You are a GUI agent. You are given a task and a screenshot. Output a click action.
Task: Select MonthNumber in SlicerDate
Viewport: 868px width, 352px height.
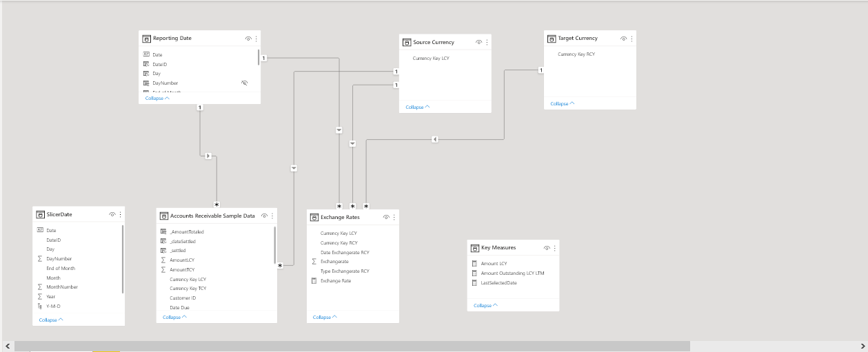(x=62, y=287)
